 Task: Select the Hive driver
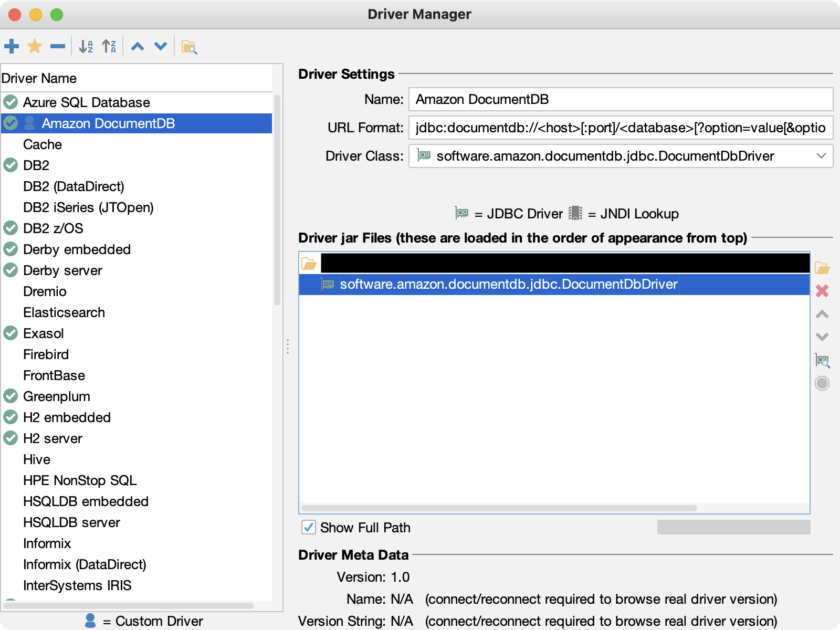pyautogui.click(x=136, y=459)
